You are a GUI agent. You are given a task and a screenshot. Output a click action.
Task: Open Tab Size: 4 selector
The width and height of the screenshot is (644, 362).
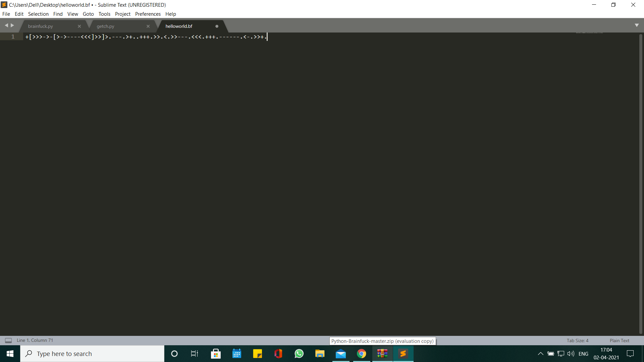[577, 341]
